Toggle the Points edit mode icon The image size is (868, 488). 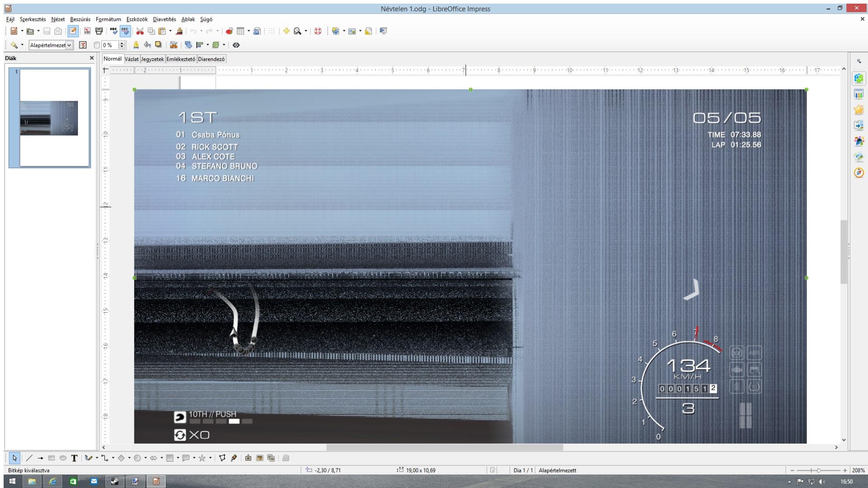[222, 458]
